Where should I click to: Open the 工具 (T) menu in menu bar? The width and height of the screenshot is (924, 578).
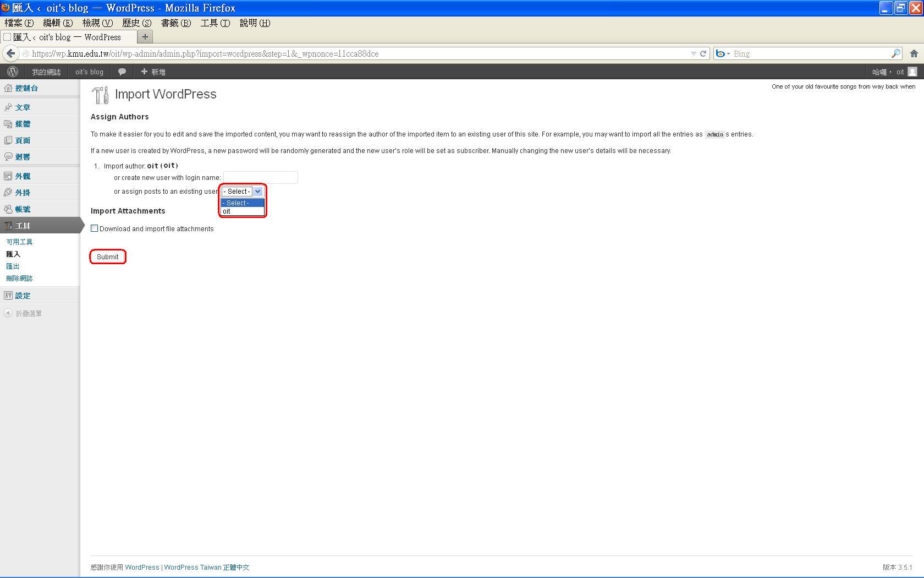[215, 23]
